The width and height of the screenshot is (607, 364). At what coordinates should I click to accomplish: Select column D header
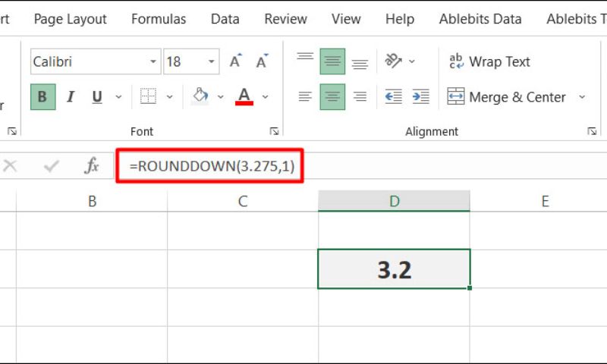394,201
